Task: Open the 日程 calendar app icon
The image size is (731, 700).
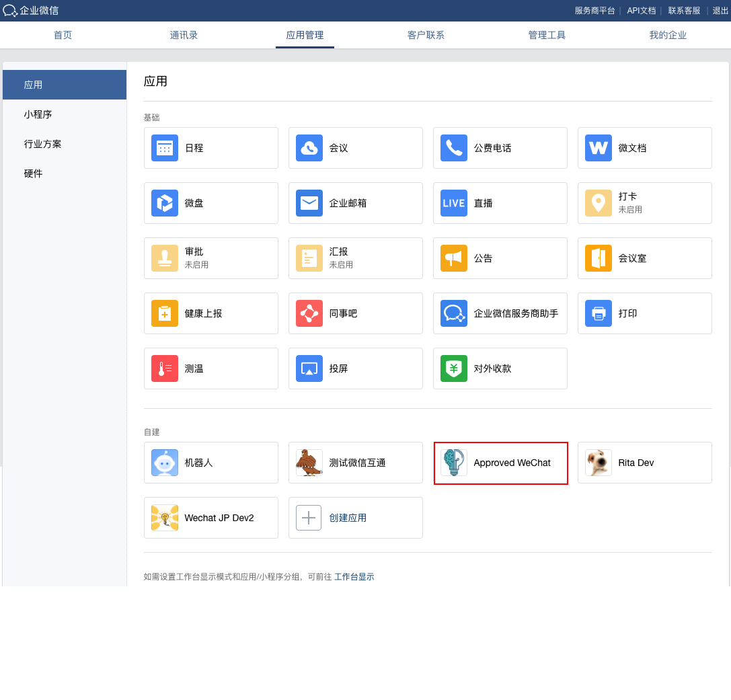Action: (165, 148)
